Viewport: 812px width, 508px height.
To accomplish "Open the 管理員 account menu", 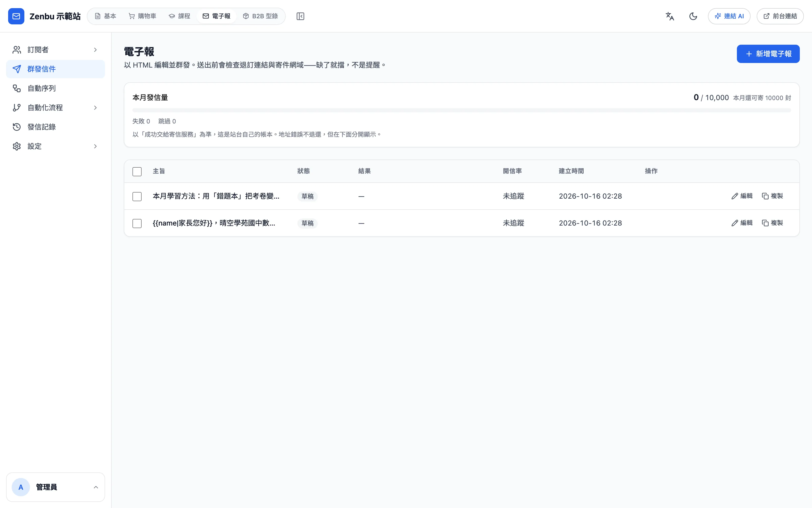I will pos(55,487).
